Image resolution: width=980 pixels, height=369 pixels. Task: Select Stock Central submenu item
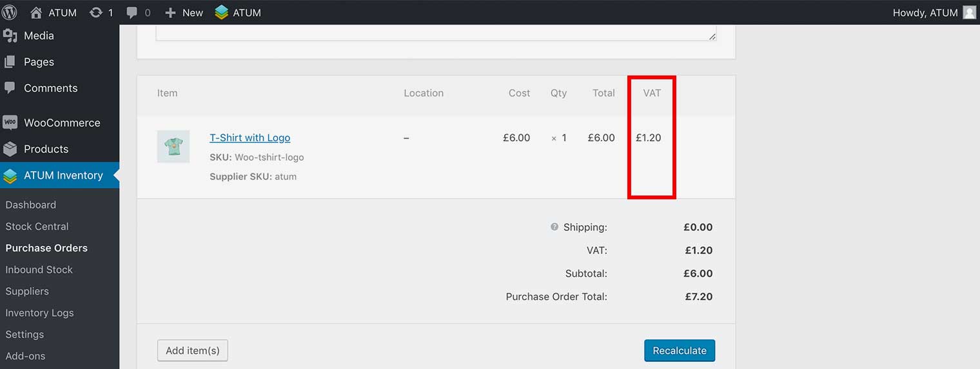[x=37, y=226]
